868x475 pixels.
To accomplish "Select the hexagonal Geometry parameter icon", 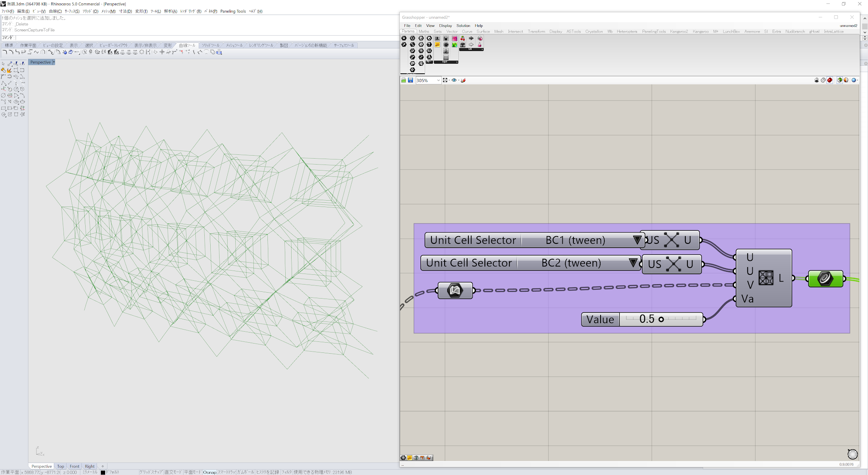I will click(421, 38).
